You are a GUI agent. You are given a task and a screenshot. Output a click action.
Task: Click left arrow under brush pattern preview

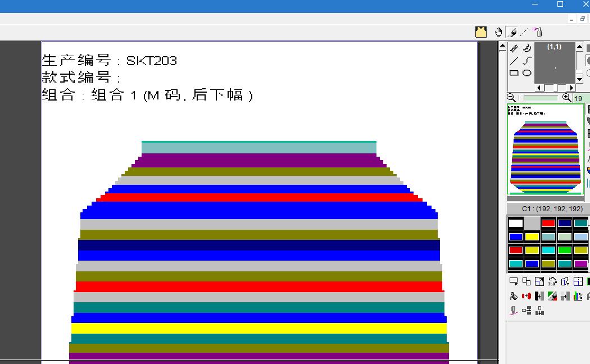(539, 88)
